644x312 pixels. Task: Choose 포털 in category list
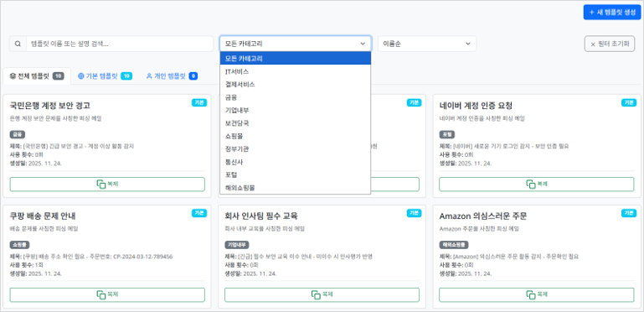pyautogui.click(x=296, y=175)
